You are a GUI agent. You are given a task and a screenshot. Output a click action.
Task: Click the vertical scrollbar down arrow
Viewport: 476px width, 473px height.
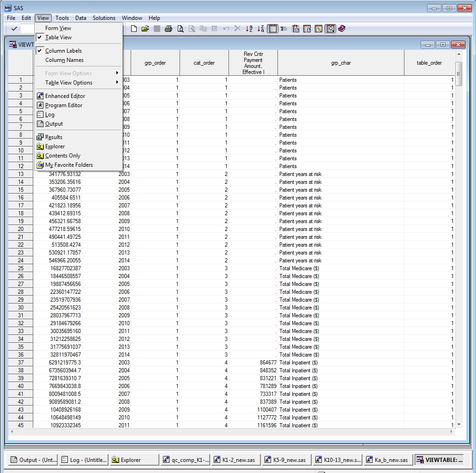(x=458, y=424)
